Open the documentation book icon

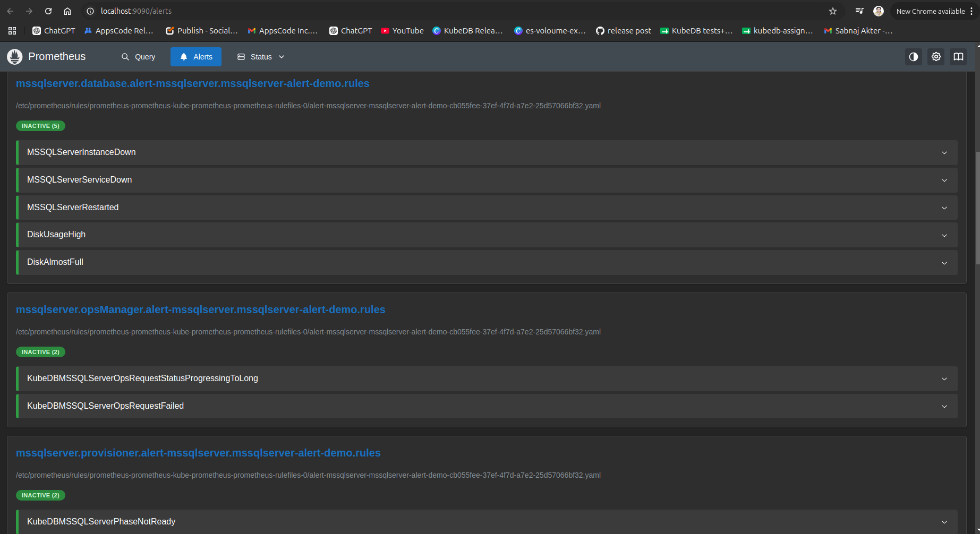point(958,57)
